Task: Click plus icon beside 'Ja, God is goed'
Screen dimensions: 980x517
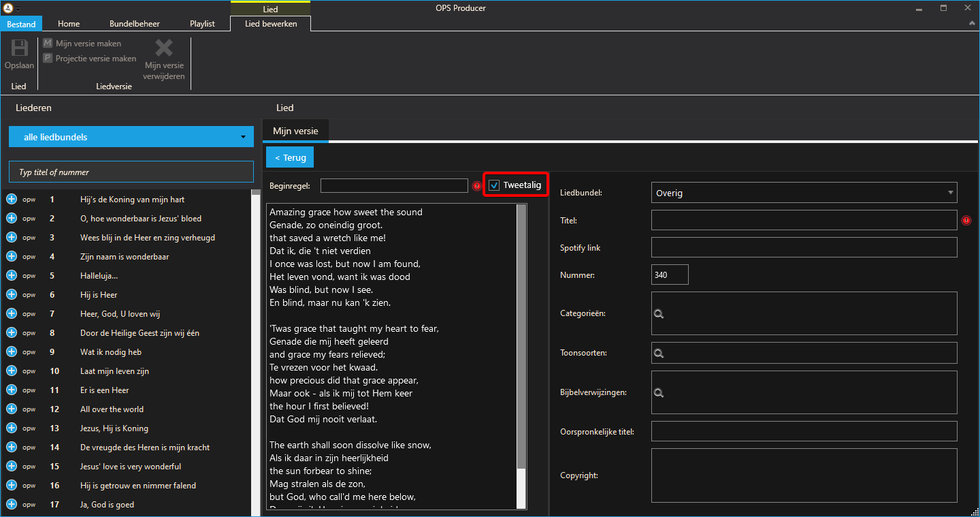Action: pos(12,505)
